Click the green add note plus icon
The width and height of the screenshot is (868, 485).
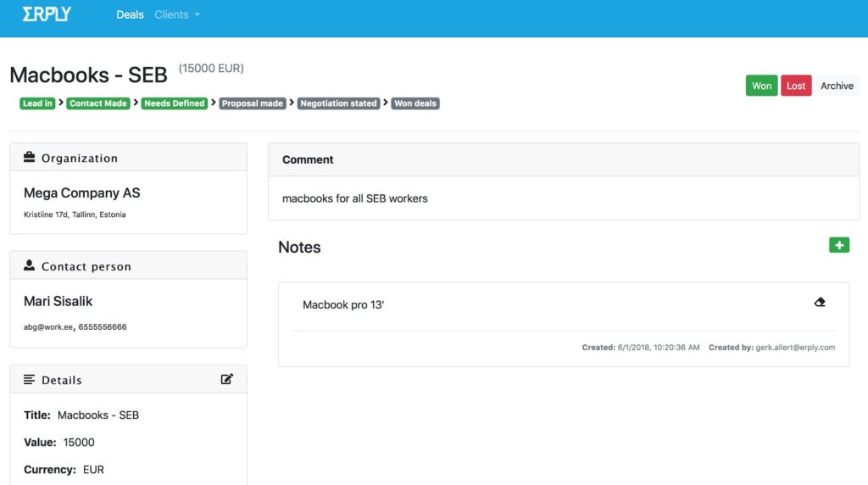coord(839,245)
